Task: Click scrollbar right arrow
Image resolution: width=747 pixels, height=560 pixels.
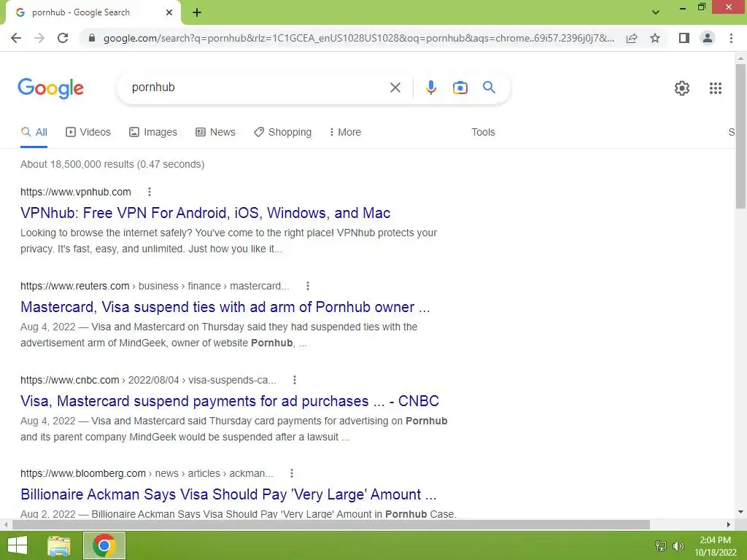Action: pos(729,524)
